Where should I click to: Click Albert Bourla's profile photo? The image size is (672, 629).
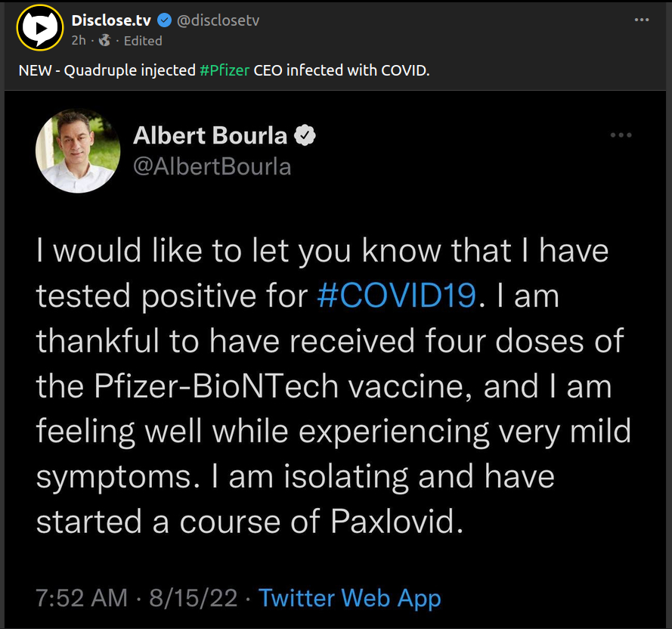click(78, 150)
